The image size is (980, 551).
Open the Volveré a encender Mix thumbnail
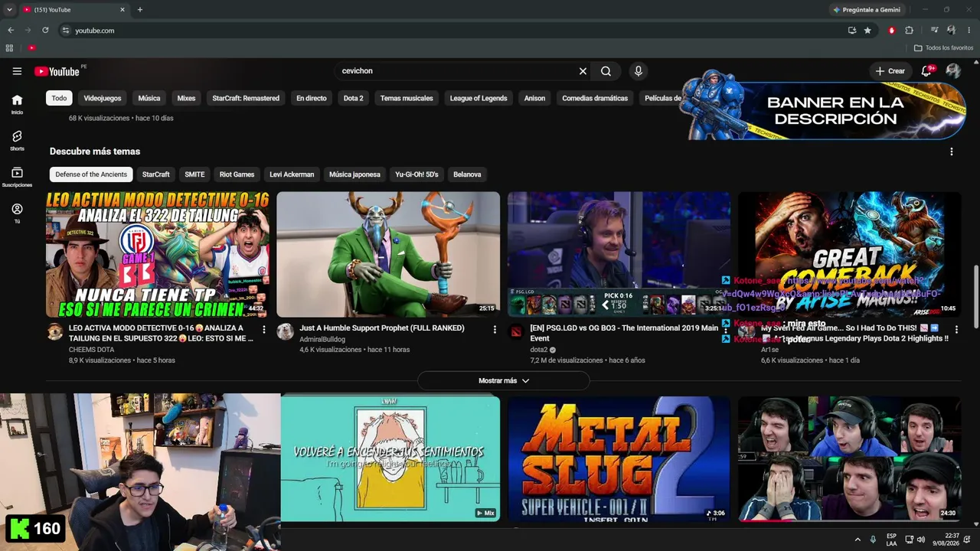coord(390,459)
